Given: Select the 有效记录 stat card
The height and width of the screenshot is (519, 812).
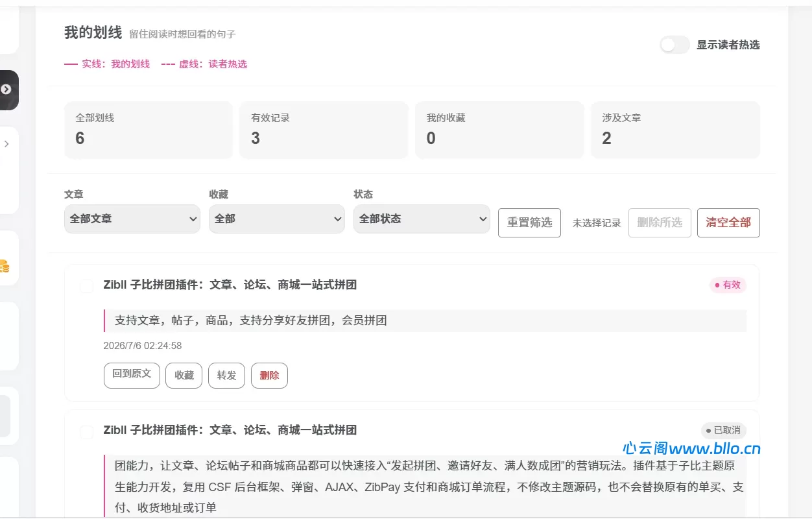Looking at the screenshot, I should [x=324, y=130].
